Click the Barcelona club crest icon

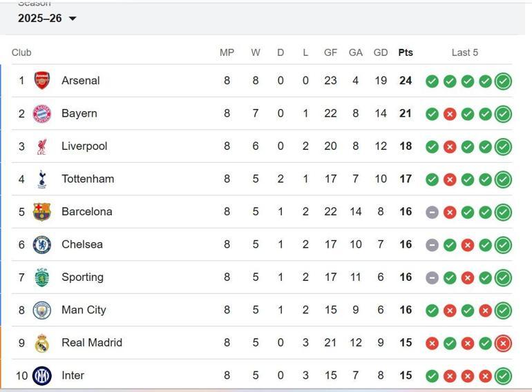42,212
